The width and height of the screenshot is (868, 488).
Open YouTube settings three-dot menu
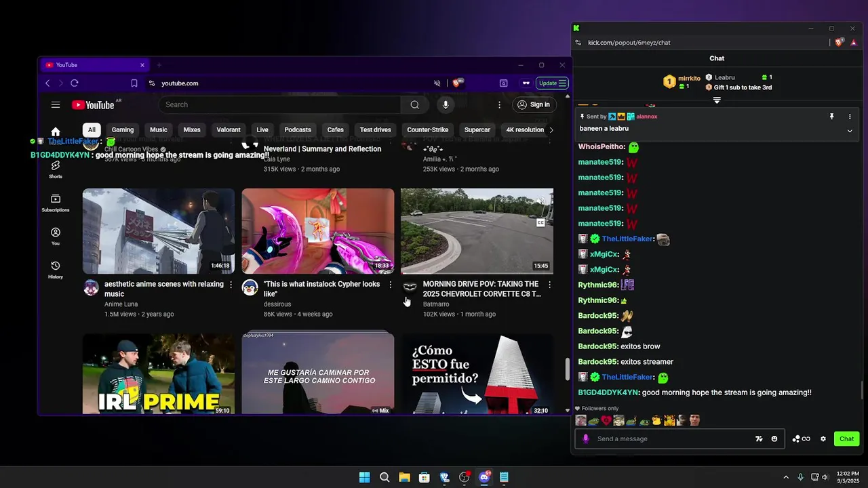pyautogui.click(x=499, y=104)
